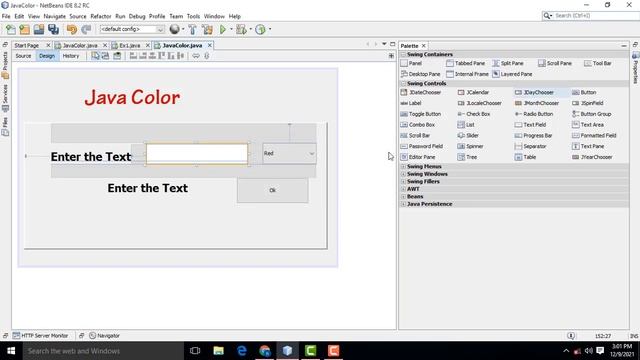
Task: Click the New Project toolbar icon
Action: (24, 29)
